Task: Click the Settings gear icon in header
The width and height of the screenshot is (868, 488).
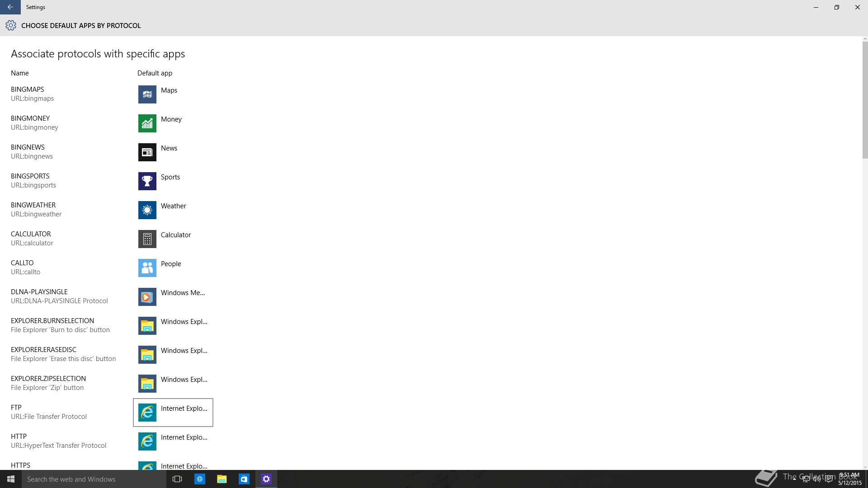Action: pyautogui.click(x=11, y=26)
